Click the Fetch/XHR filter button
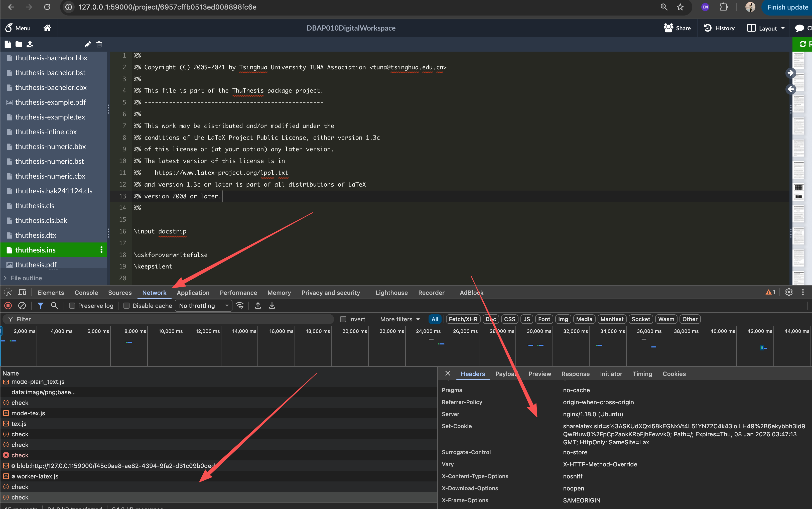The image size is (812, 509). [x=463, y=319]
